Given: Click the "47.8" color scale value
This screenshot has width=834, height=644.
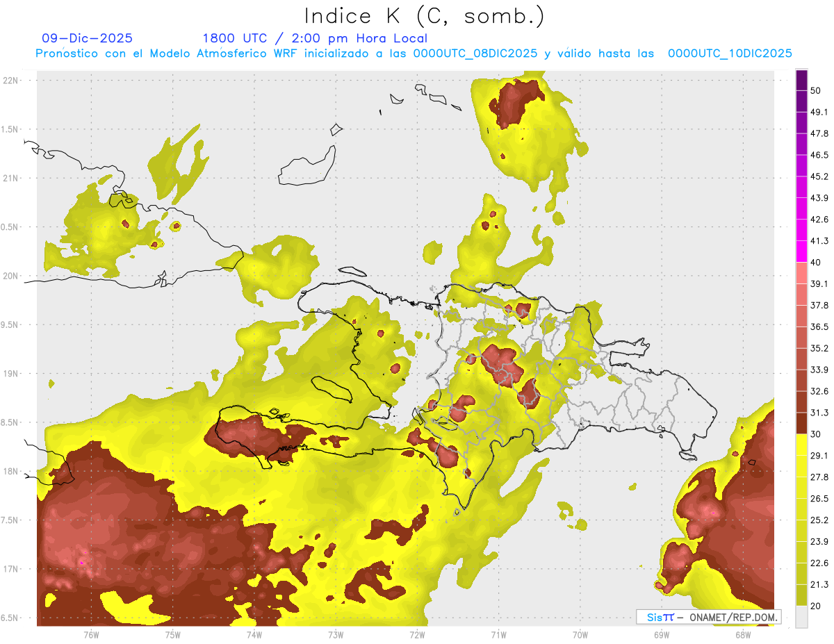Looking at the screenshot, I should click(819, 133).
